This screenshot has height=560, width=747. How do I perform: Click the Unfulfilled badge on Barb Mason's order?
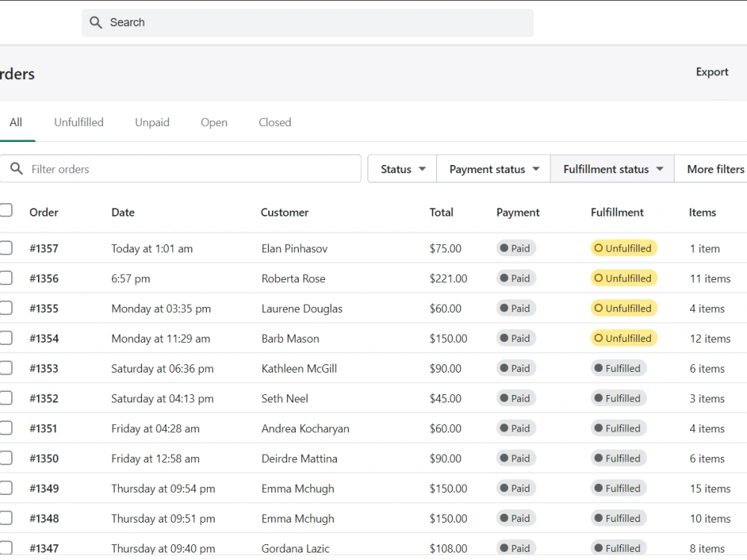[624, 338]
